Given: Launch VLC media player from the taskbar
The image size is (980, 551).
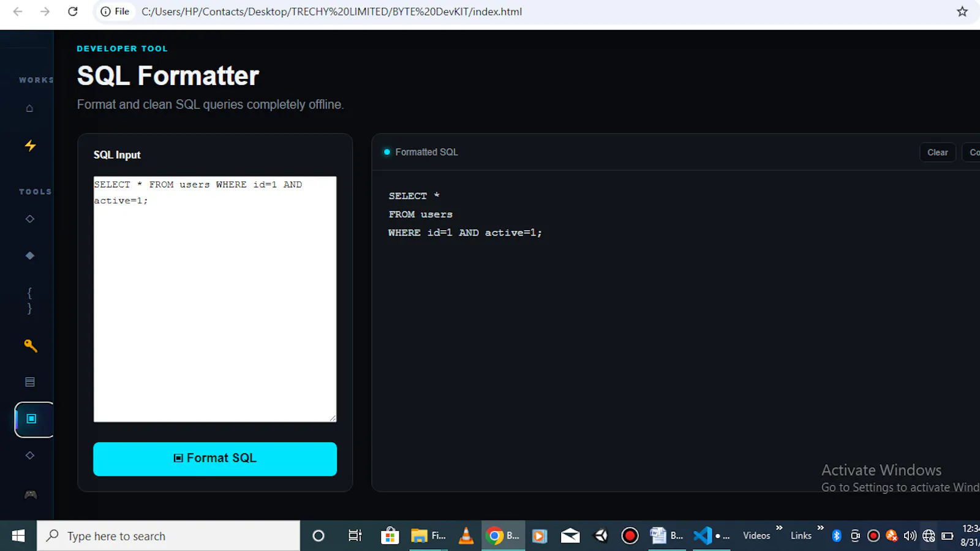Looking at the screenshot, I should coord(466,536).
